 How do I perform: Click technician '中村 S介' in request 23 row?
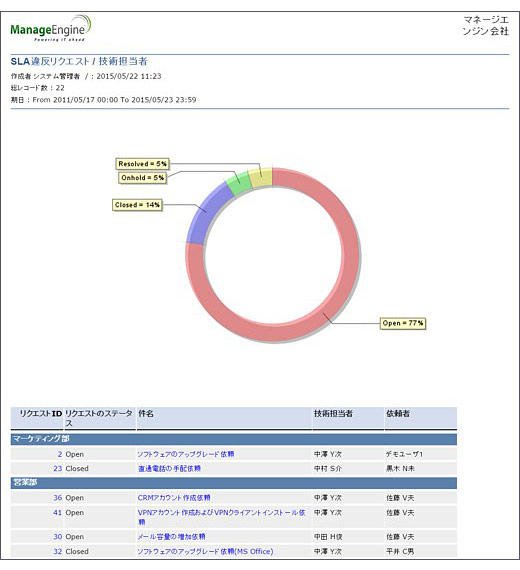(x=328, y=469)
